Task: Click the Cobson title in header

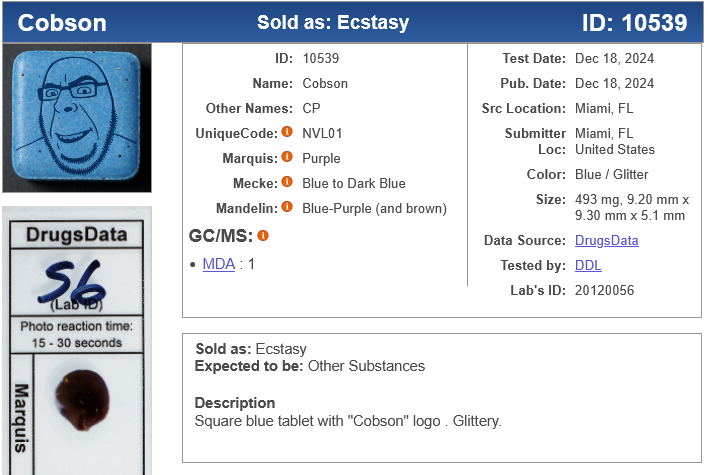Action: 62,22
